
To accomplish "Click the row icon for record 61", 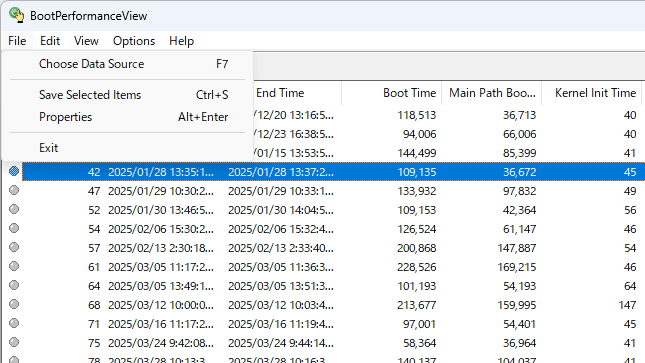I will coord(14,266).
